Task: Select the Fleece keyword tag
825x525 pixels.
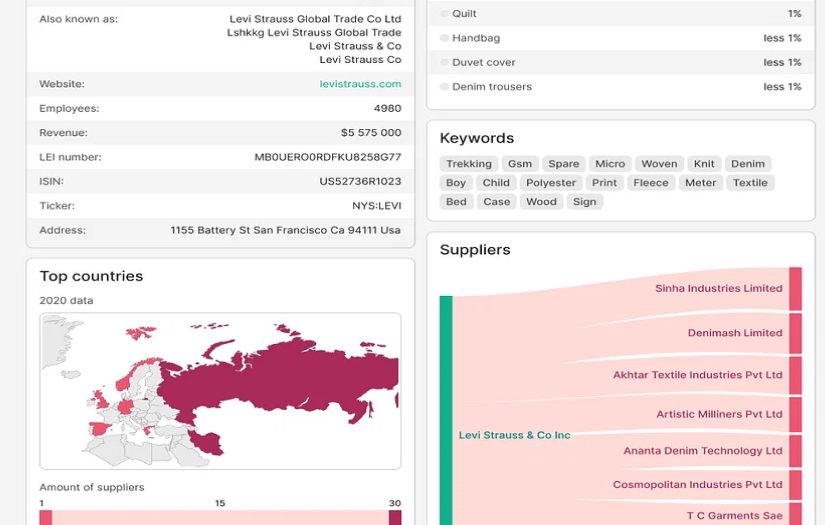Action: pyautogui.click(x=651, y=183)
